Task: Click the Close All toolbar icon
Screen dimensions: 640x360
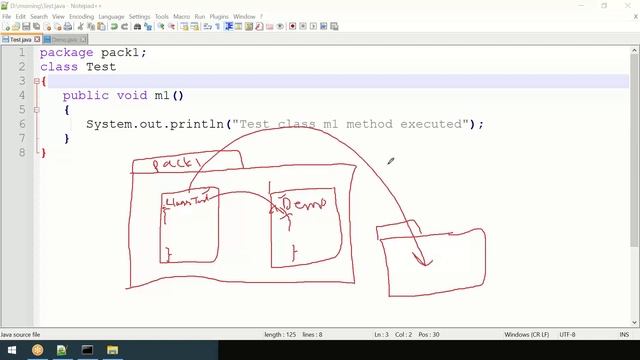Action: pos(58,27)
